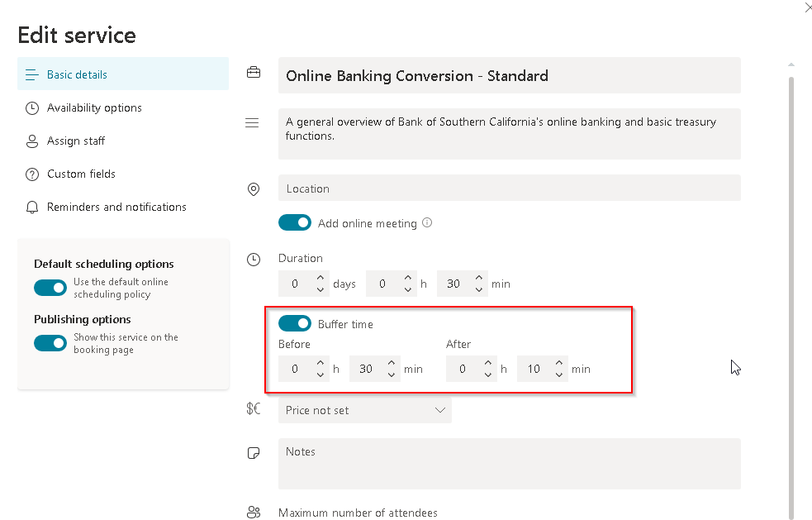The width and height of the screenshot is (812, 520).
Task: Click the Location input field
Action: pyautogui.click(x=510, y=188)
